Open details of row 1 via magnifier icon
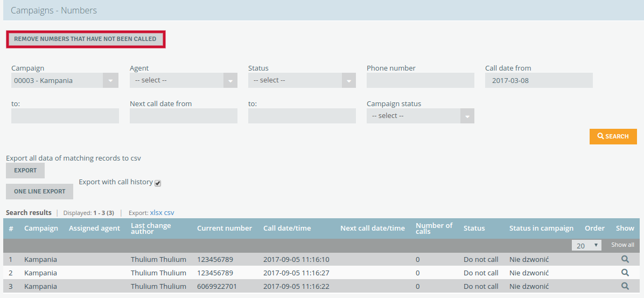Viewport: 644px width, 298px height. pyautogui.click(x=625, y=259)
